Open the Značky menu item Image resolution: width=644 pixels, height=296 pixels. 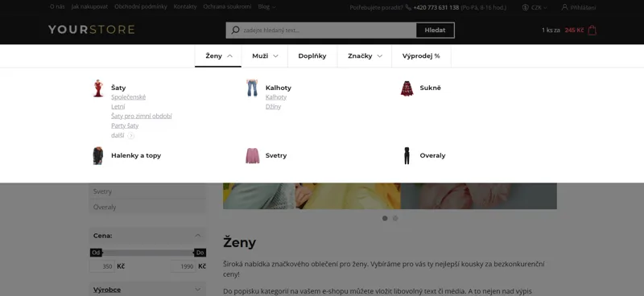[365, 56]
